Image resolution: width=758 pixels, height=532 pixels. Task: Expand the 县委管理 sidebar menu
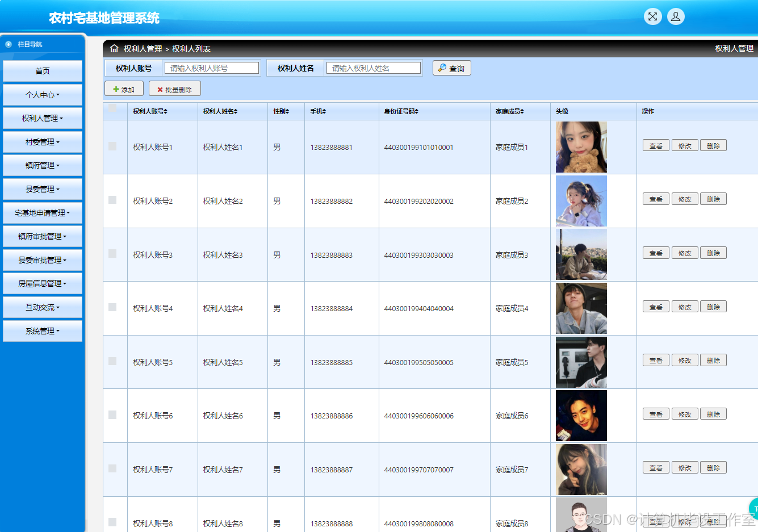coord(43,189)
